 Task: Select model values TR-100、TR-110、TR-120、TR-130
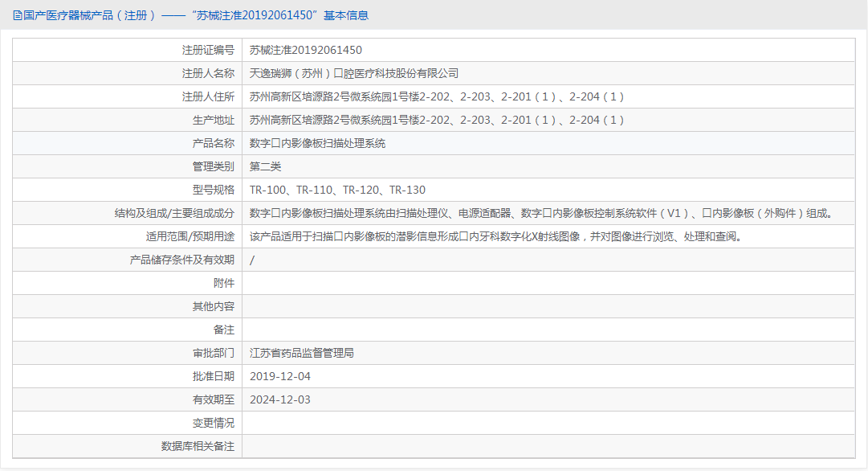338,190
